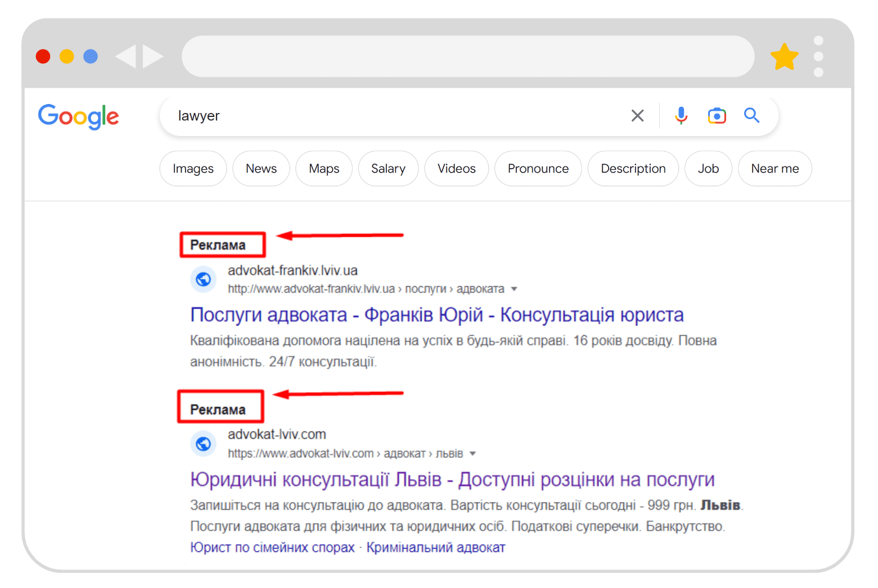This screenshot has height=588, width=878.
Task: Expand the arrow next to advokat-frankiv.lviv.ua URL
Action: click(515, 288)
